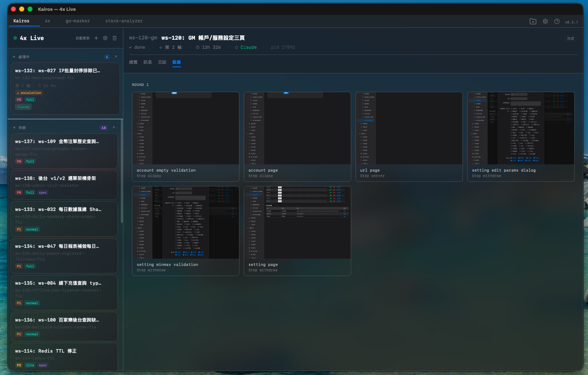Viewport: 588px width, 375px height.
Task: Toggle 自動更新 auto refresh
Action: click(x=83, y=38)
